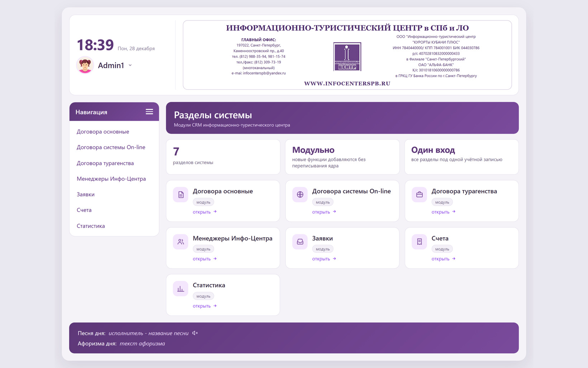Click the Договора основные card title
Image resolution: width=588 pixels, height=368 pixels.
223,191
